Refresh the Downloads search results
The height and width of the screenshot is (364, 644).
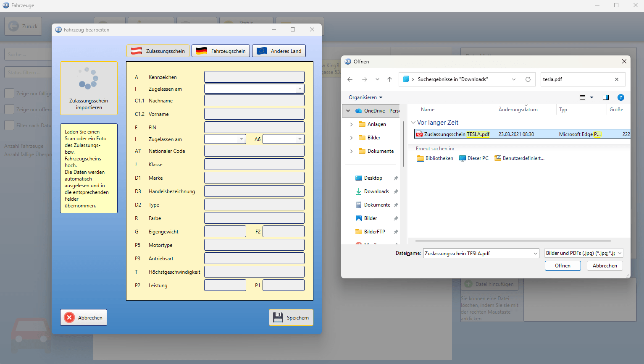pyautogui.click(x=528, y=79)
